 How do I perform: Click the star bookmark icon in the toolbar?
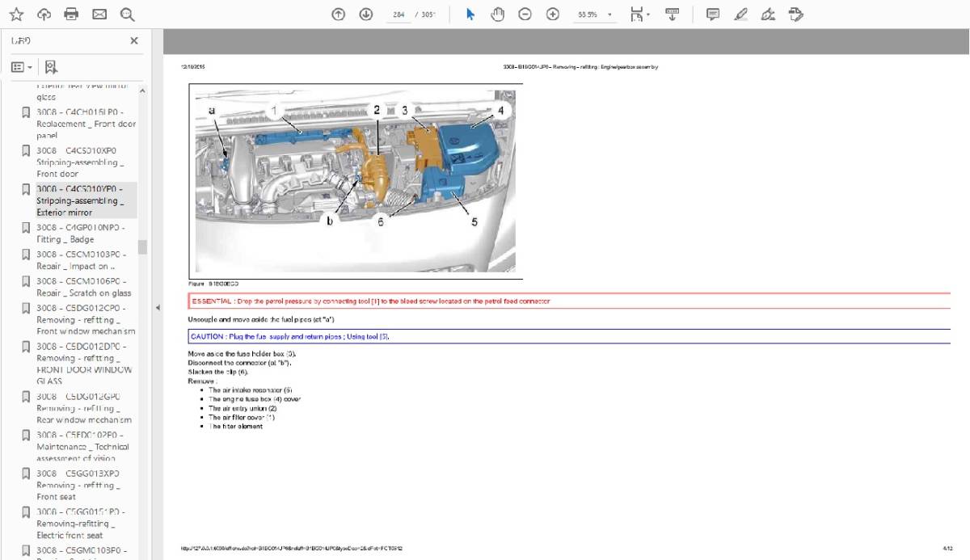coord(16,15)
